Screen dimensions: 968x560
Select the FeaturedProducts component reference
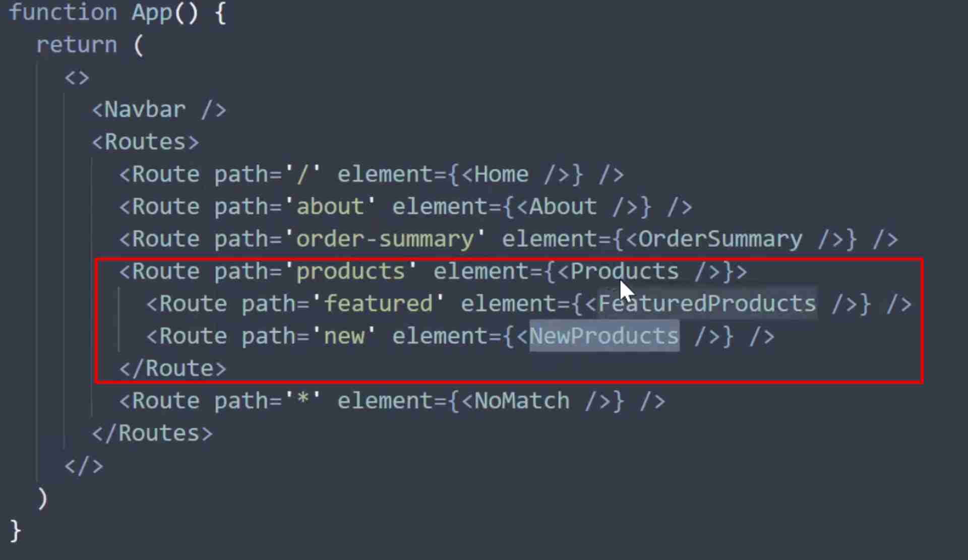(706, 304)
